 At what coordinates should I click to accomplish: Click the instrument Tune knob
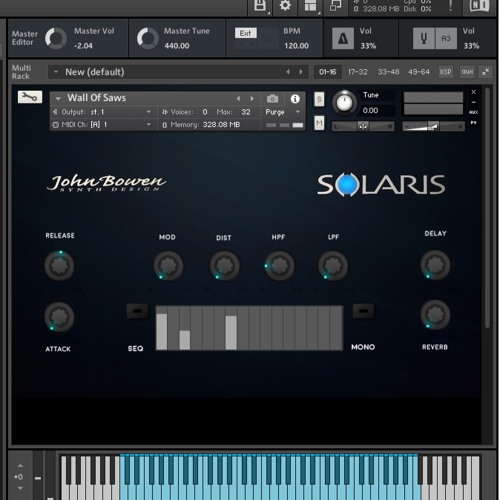coord(345,103)
